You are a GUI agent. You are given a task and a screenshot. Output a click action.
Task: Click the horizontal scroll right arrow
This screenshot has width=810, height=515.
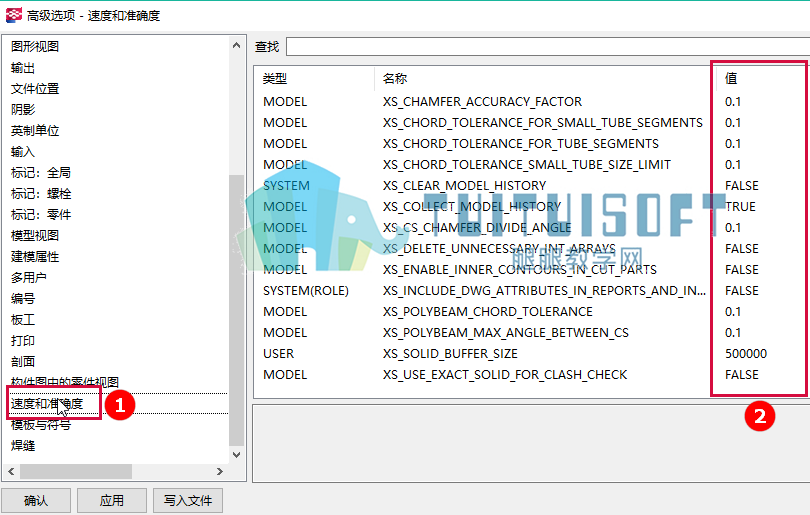pyautogui.click(x=220, y=471)
